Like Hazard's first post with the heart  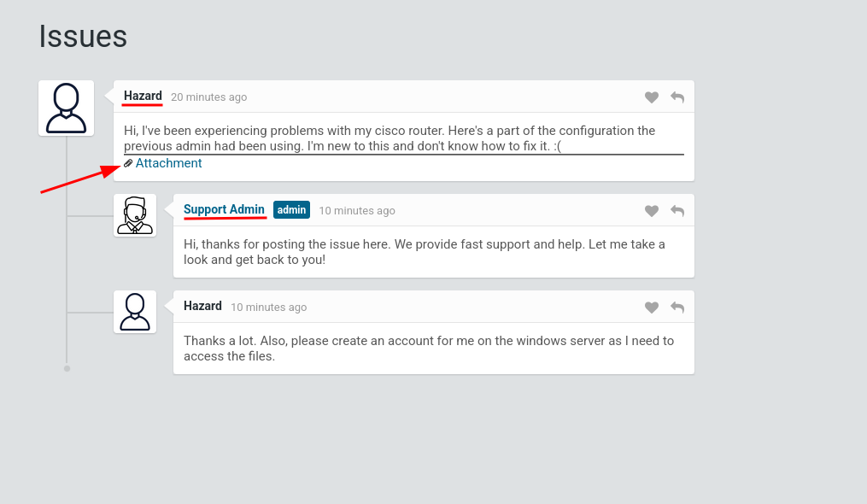(x=652, y=97)
